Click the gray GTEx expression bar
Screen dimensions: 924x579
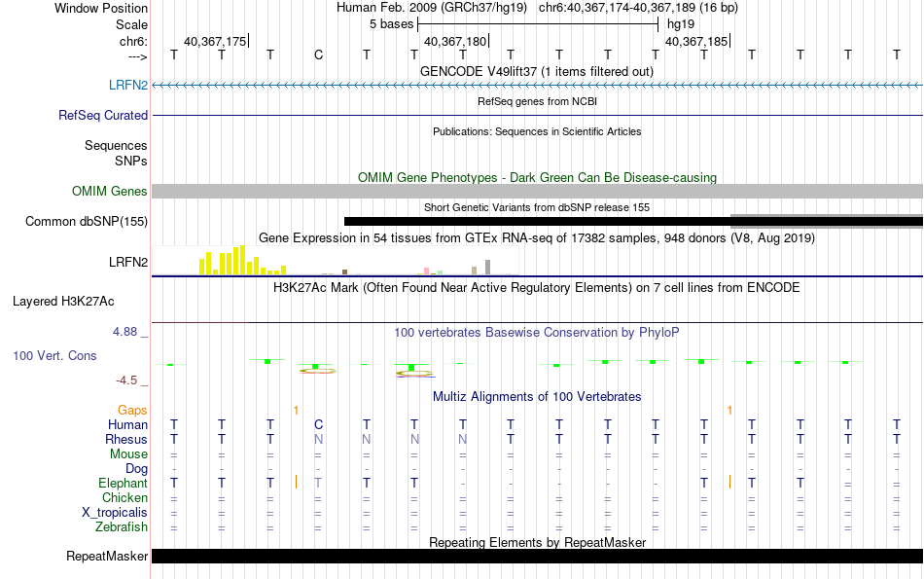point(488,267)
